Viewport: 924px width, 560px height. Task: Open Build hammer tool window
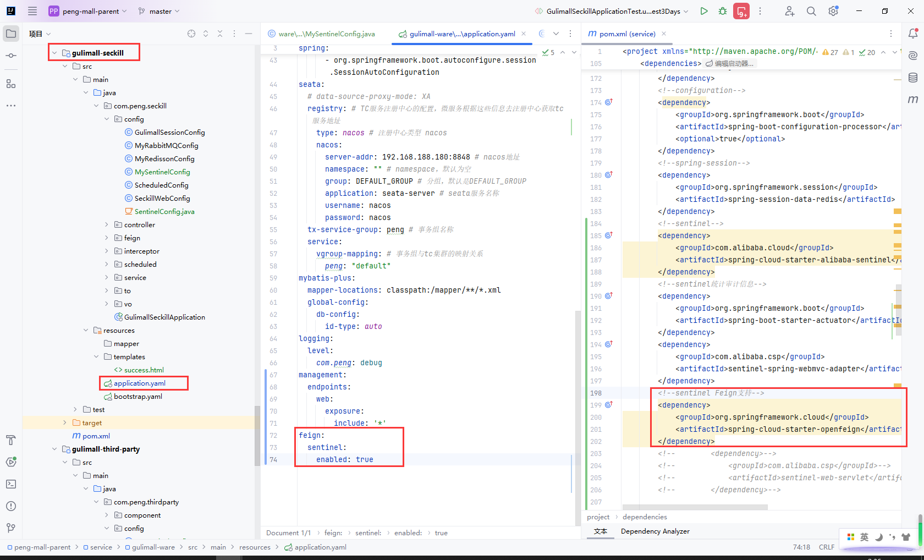click(x=11, y=440)
